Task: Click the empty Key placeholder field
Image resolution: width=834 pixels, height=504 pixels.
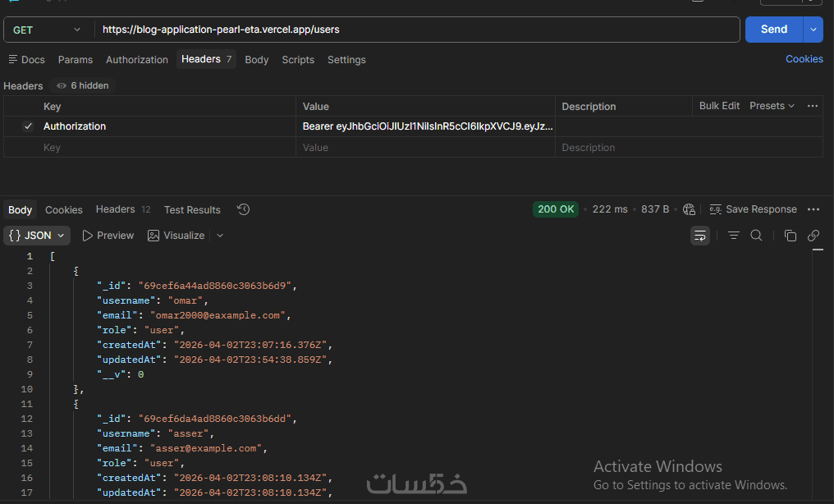Action: click(x=167, y=147)
